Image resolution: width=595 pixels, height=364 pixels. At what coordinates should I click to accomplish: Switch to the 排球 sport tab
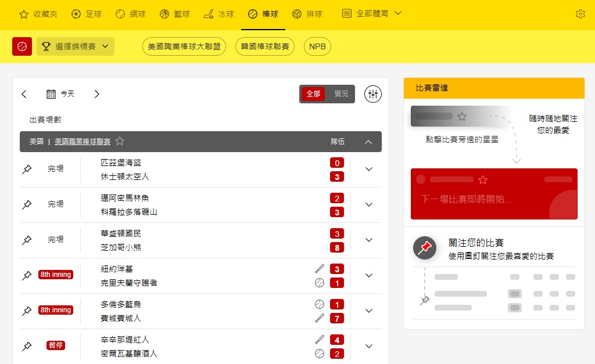(307, 14)
